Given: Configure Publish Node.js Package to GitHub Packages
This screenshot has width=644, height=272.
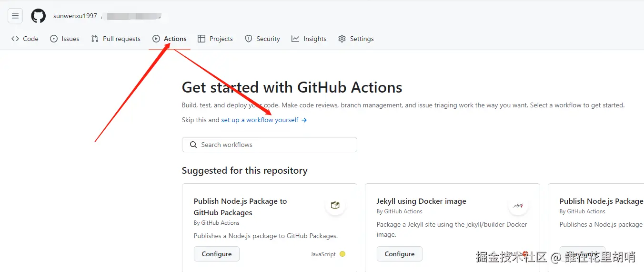Looking at the screenshot, I should tap(217, 254).
